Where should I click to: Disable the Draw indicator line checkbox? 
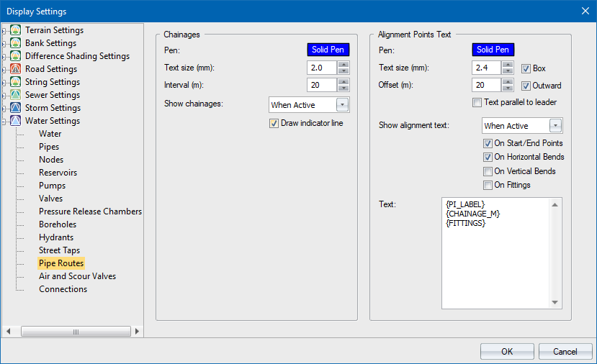(x=274, y=123)
